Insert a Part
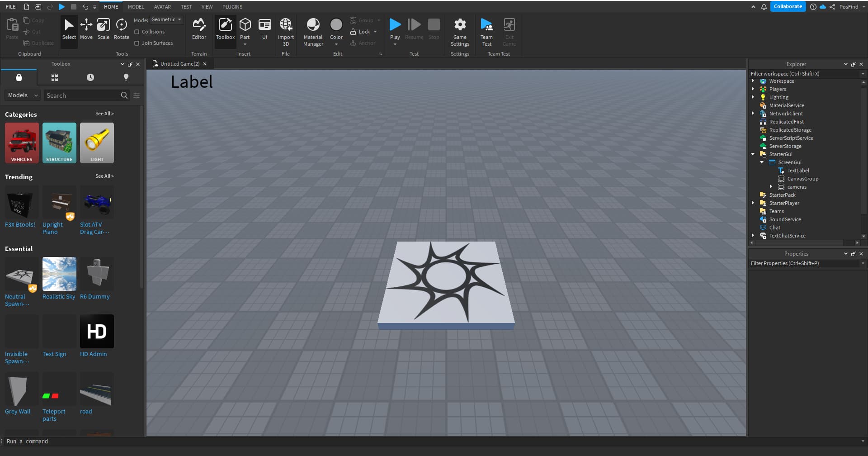Image resolution: width=868 pixels, height=456 pixels. pyautogui.click(x=245, y=26)
